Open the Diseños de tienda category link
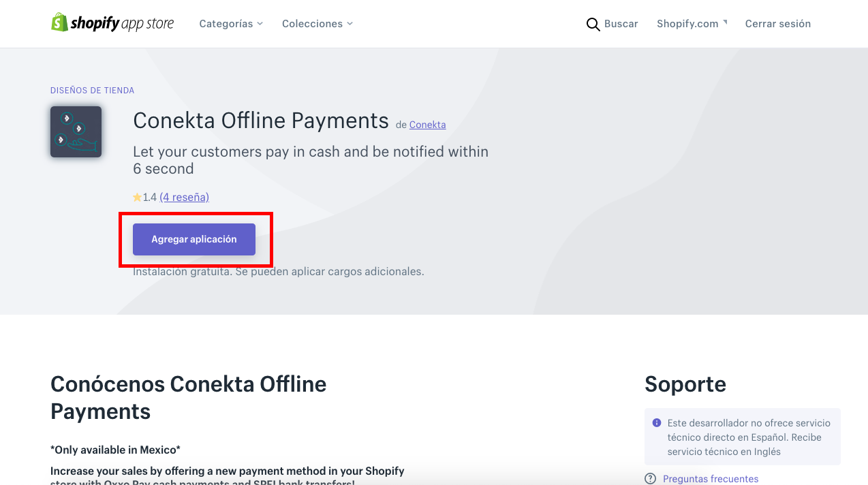The width and height of the screenshot is (868, 485). point(92,90)
